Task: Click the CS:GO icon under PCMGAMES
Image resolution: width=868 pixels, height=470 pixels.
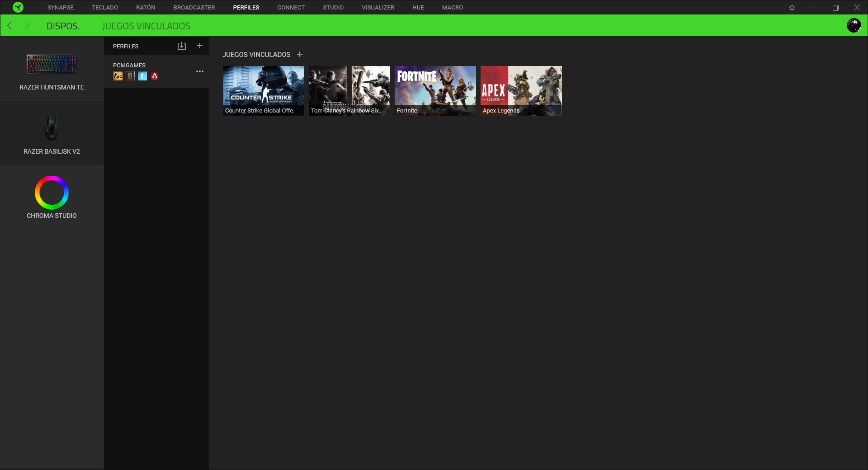Action: [x=118, y=76]
